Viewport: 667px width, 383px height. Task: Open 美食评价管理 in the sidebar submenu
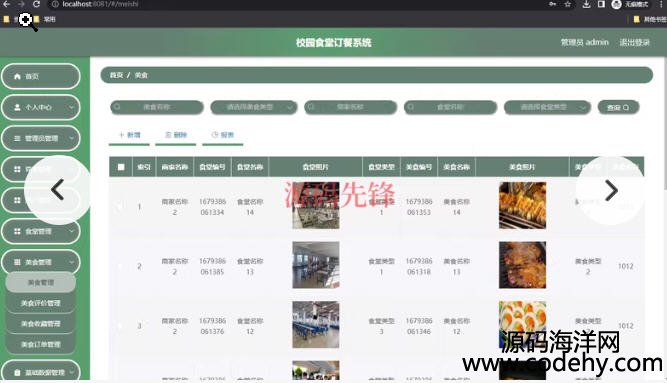[41, 303]
